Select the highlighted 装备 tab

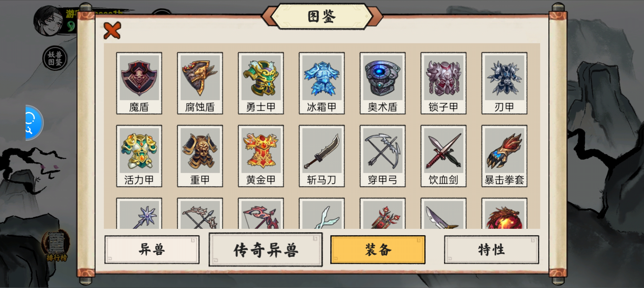[378, 250]
